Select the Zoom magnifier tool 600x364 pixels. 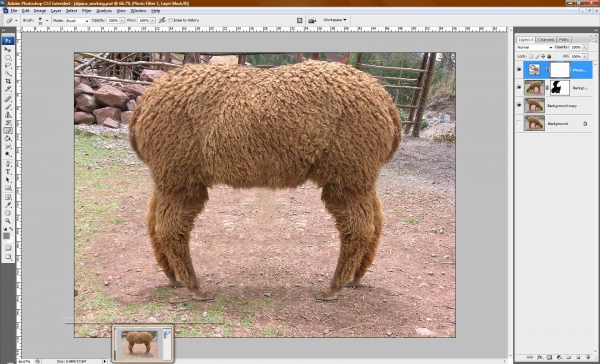coord(8,221)
